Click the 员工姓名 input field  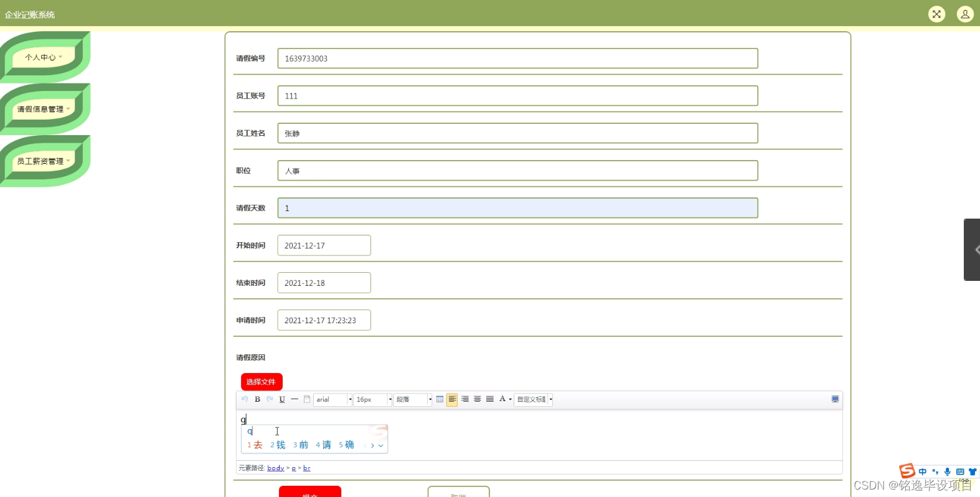518,133
